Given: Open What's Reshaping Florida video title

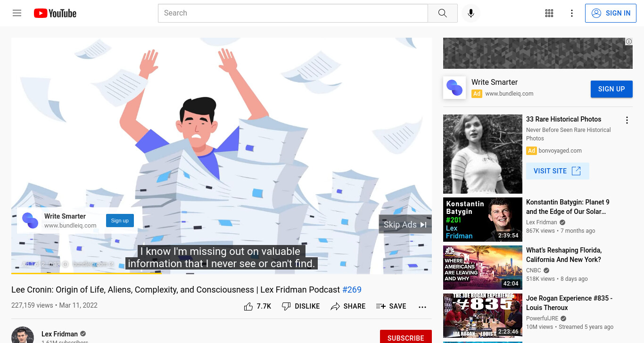Looking at the screenshot, I should [x=564, y=255].
